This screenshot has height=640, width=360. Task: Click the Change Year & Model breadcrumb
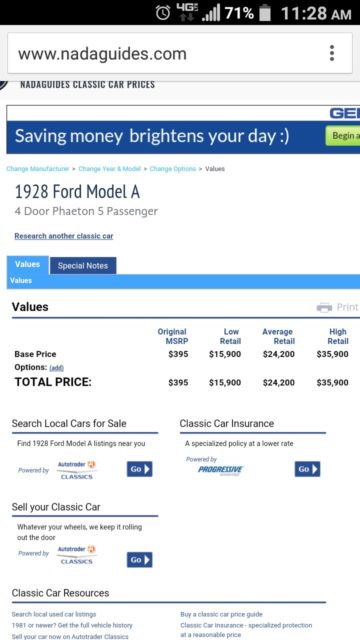coord(110,169)
